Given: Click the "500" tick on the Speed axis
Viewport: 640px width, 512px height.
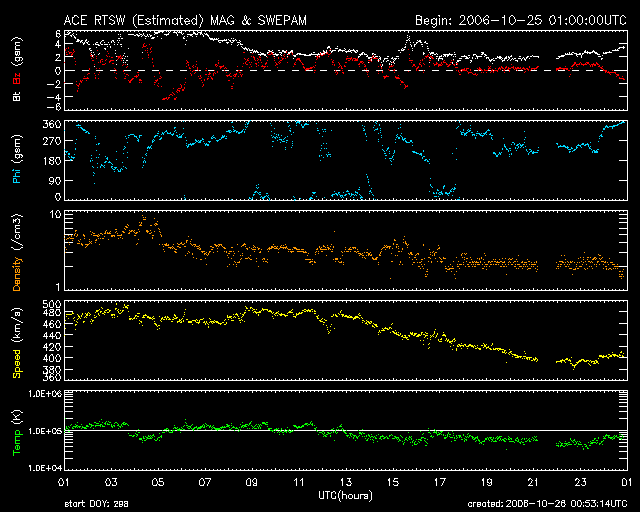Looking at the screenshot, I should 52,304.
